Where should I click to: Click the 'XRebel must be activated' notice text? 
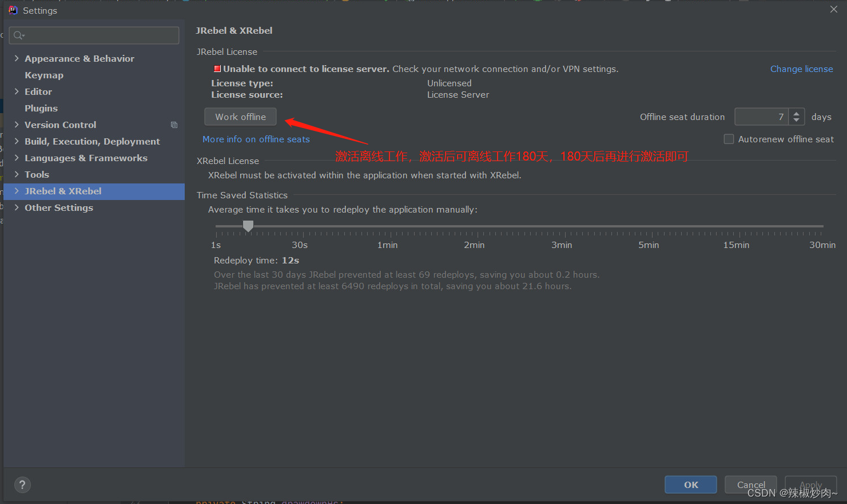tap(365, 175)
